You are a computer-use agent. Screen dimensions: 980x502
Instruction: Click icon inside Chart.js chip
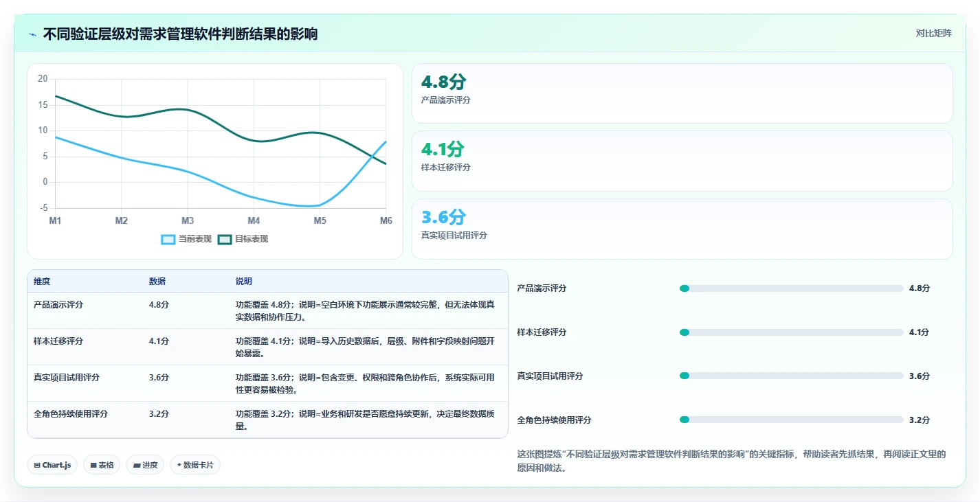(37, 466)
